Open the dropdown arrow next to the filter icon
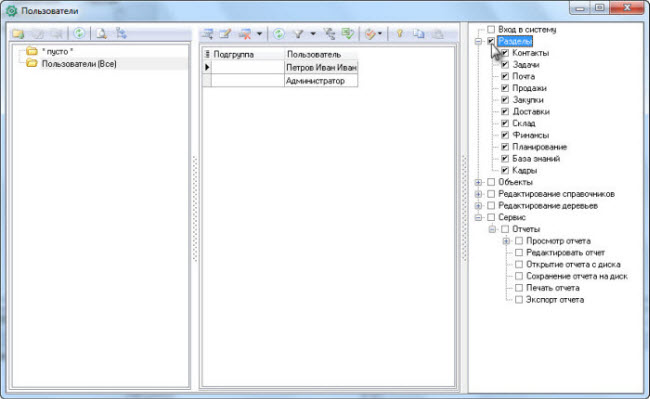The width and height of the screenshot is (650, 399). 313,34
